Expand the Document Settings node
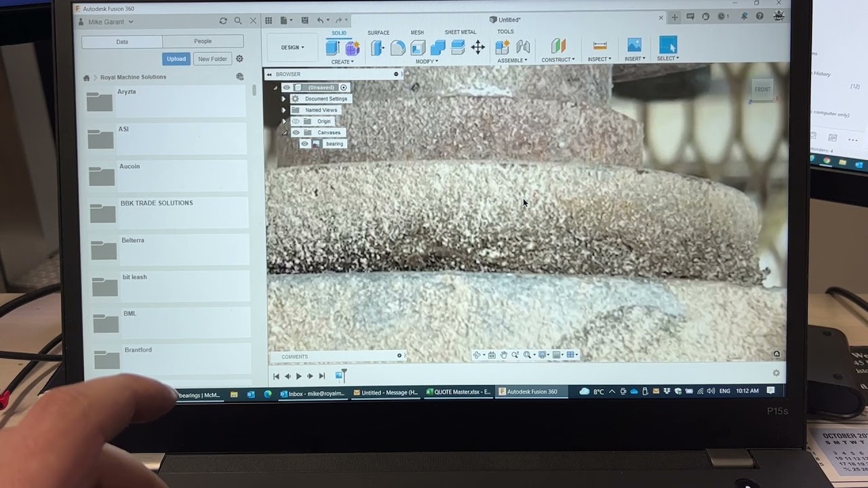 coord(283,99)
